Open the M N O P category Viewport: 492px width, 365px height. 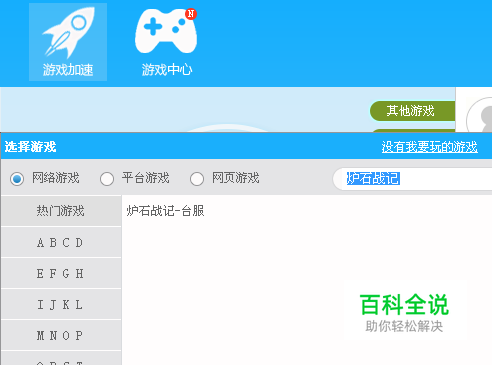(x=61, y=335)
